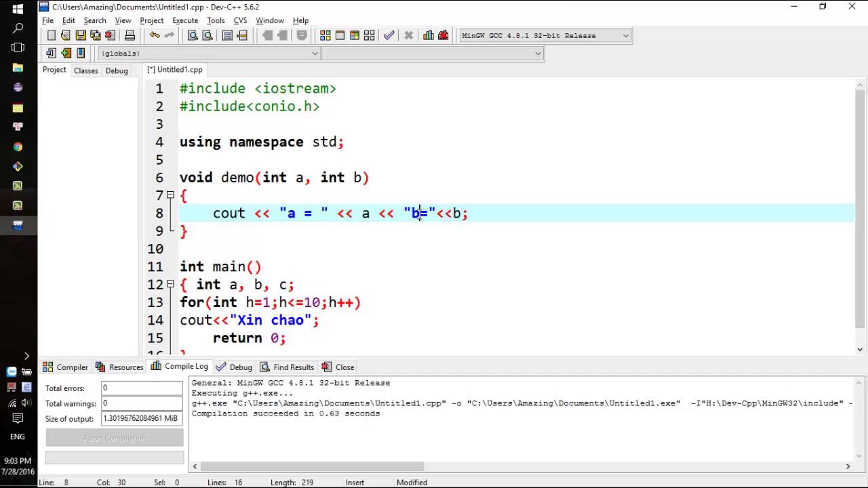Open the Help menu
This screenshot has height=488, width=868.
click(x=300, y=20)
